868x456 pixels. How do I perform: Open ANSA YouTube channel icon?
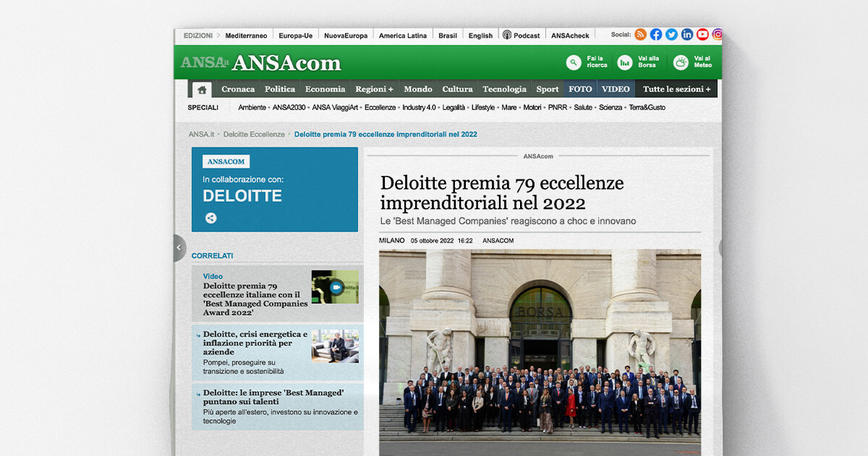(702, 34)
